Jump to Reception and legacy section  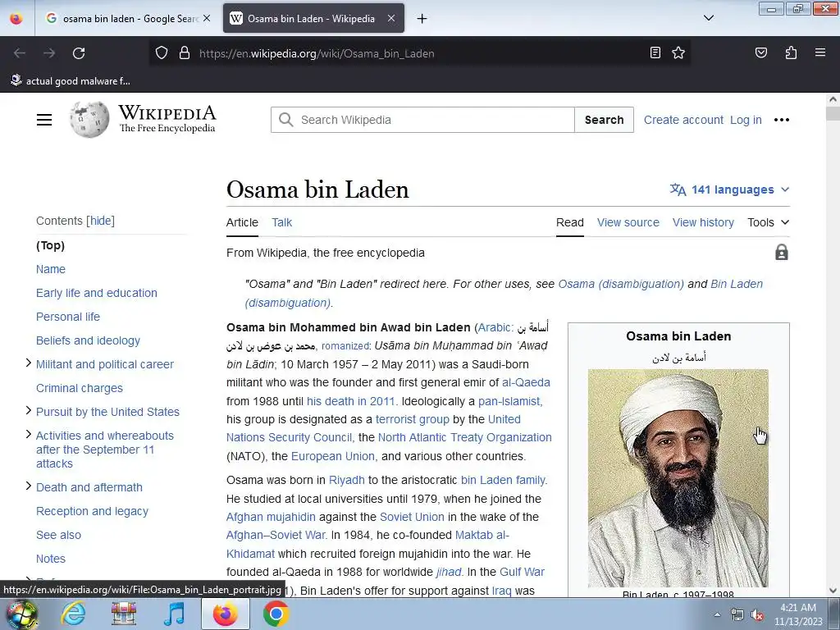pos(92,511)
